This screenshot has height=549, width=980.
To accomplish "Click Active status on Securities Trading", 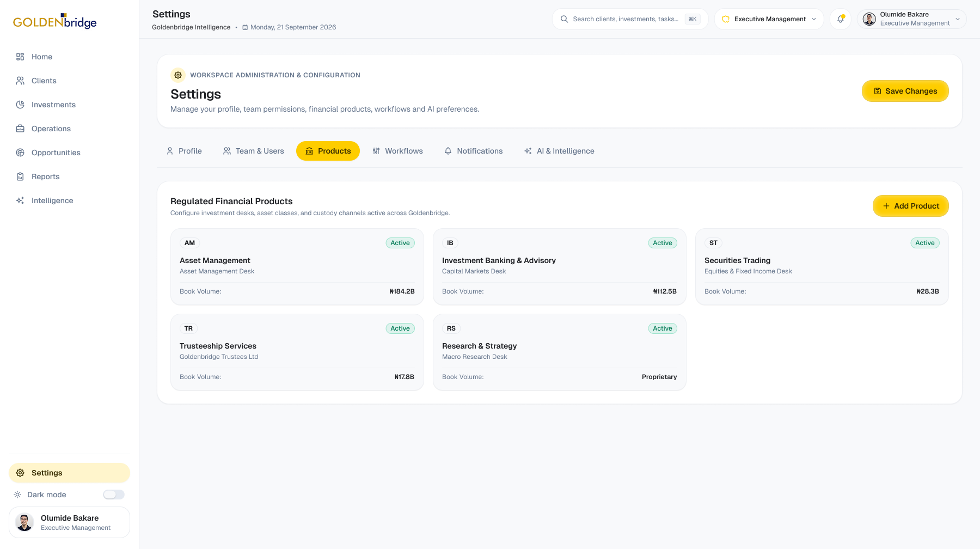I will coord(925,243).
